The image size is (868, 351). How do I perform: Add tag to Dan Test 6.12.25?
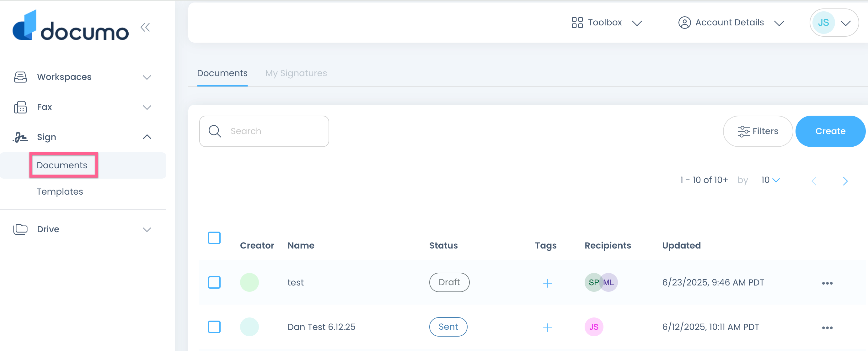[547, 327]
